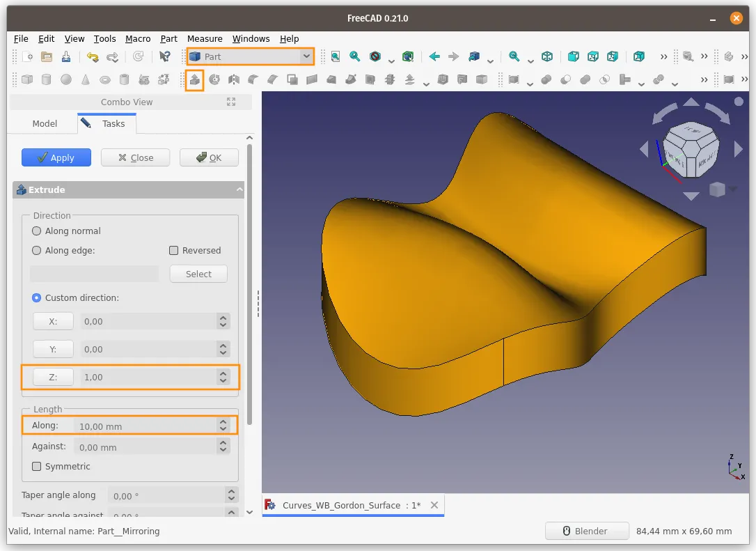Open offset tools dropdown arrow
Screen dimensions: 756x551
[x=426, y=84]
